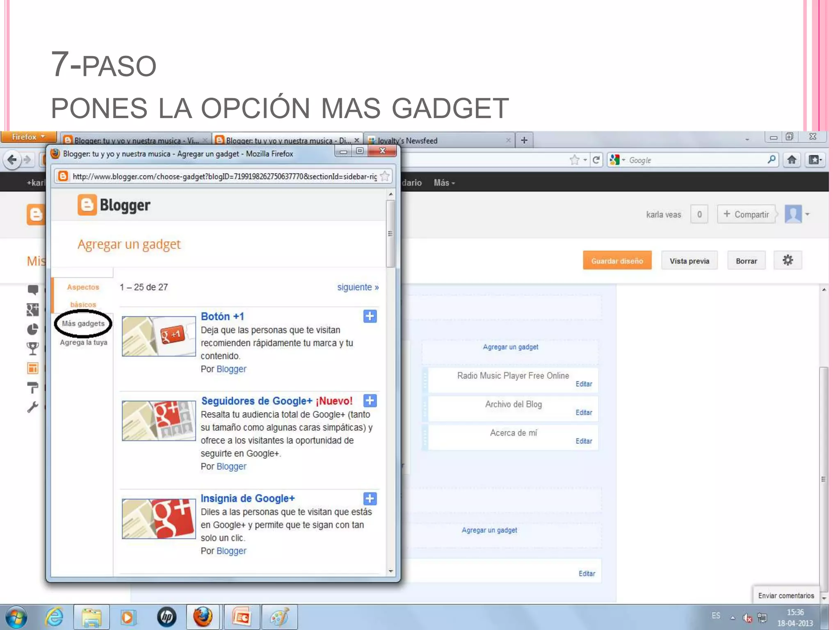
Task: Edit the Archivo del Blog gadget
Action: point(584,413)
